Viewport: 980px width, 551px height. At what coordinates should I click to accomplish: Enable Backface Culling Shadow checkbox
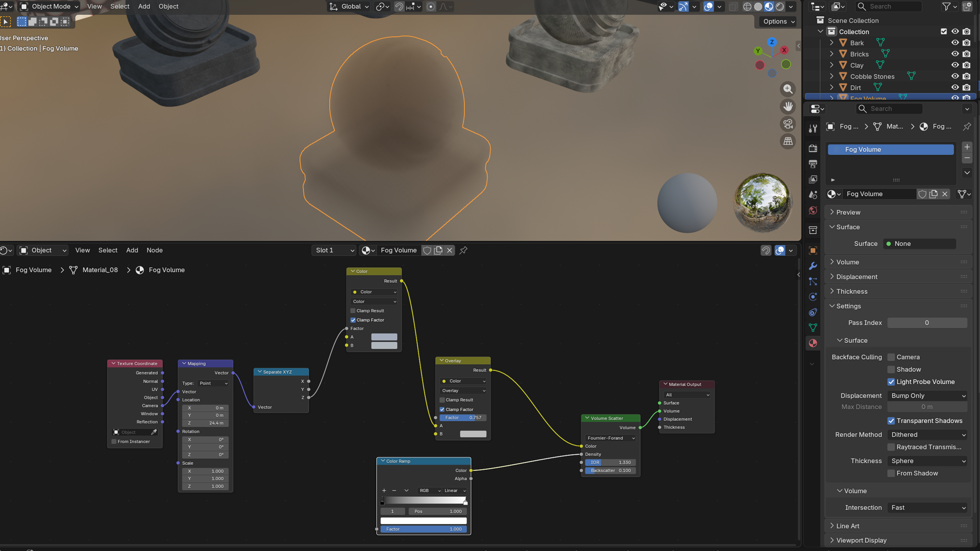pyautogui.click(x=891, y=369)
